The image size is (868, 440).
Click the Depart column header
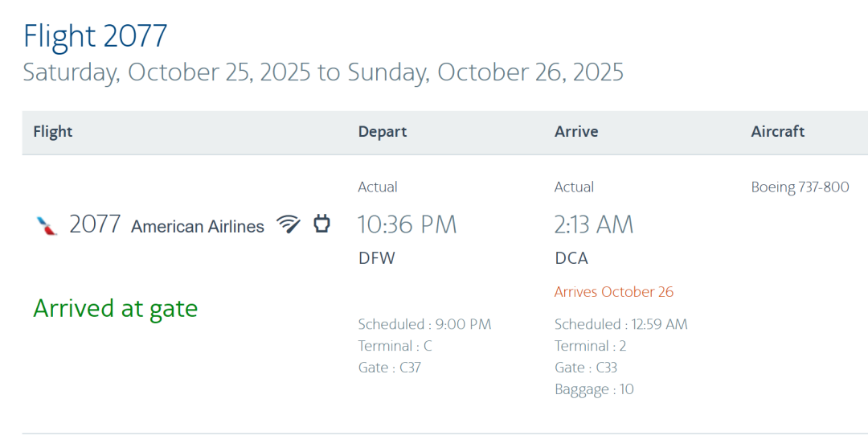point(383,132)
